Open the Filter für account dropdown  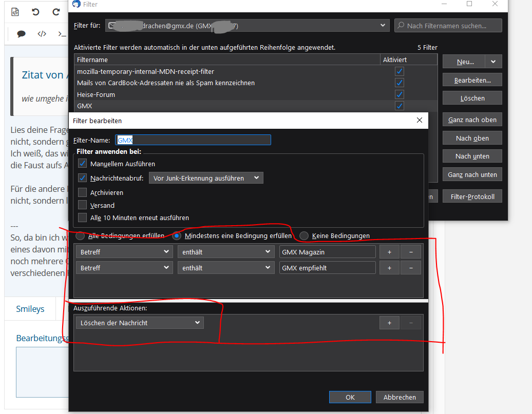247,26
